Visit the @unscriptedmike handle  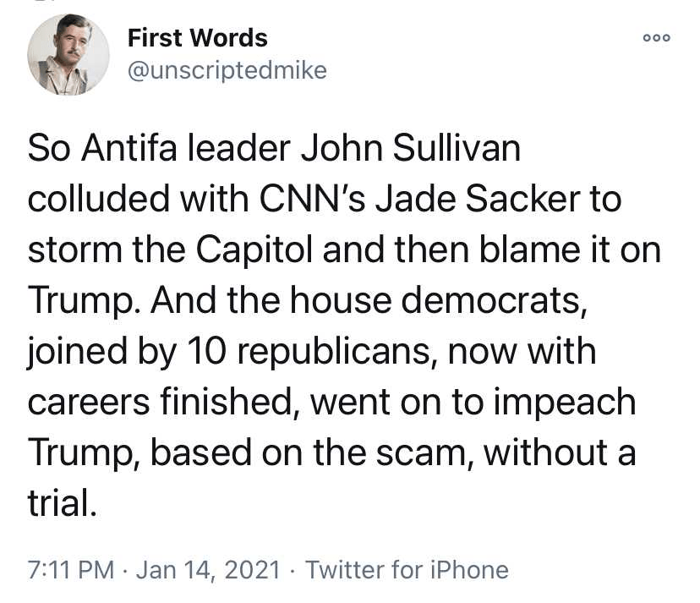227,70
